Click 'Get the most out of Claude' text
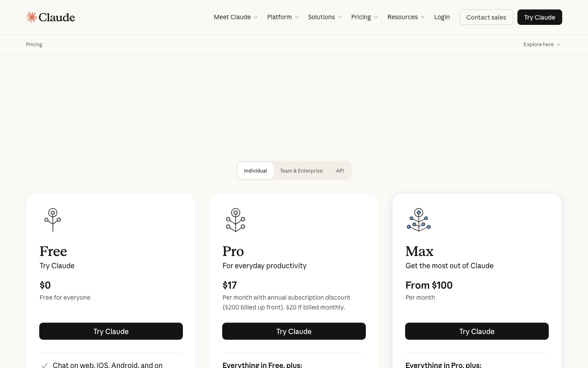The height and width of the screenshot is (368, 588). click(450, 266)
